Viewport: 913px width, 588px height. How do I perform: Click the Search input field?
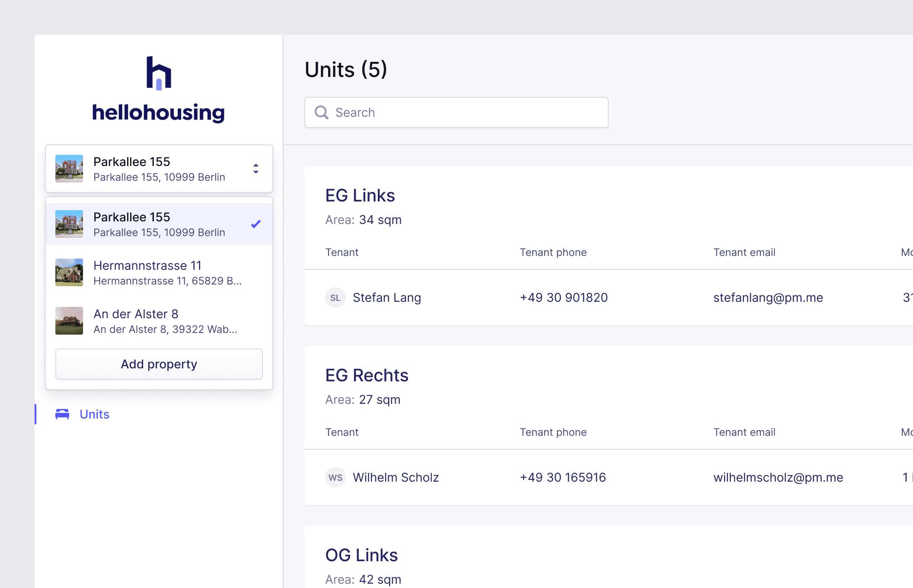(456, 112)
